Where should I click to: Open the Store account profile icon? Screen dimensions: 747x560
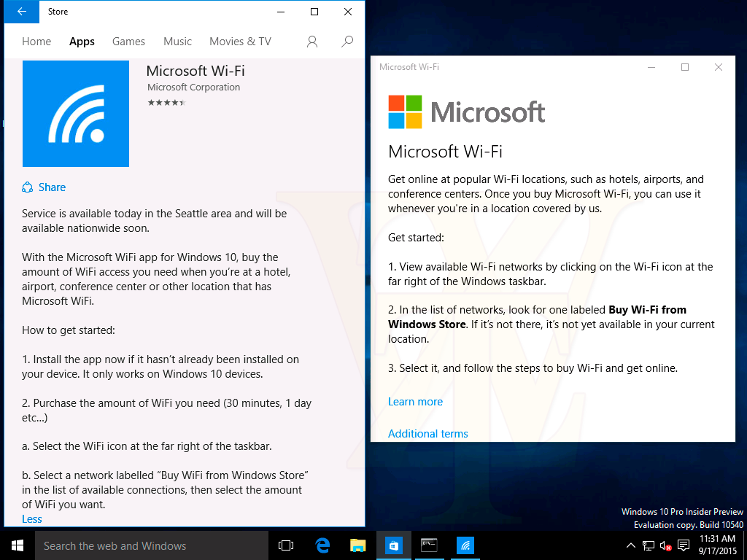[x=312, y=42]
